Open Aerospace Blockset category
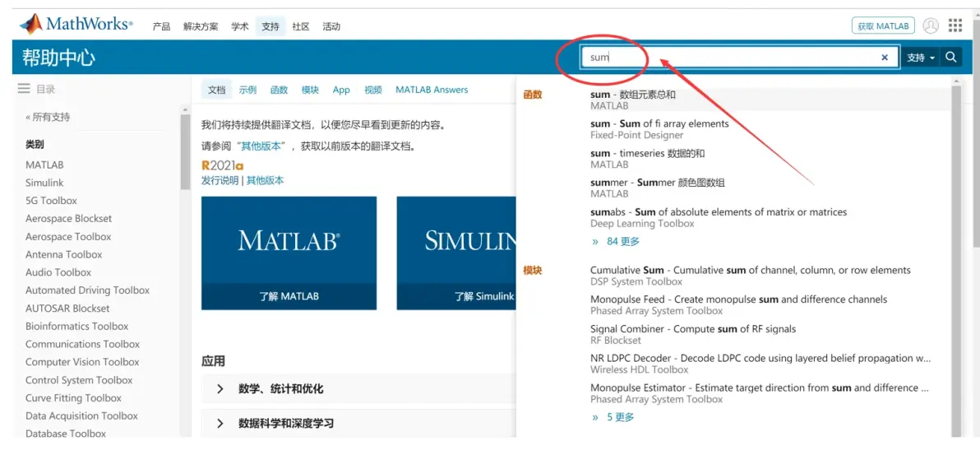980x450 pixels. click(x=69, y=219)
